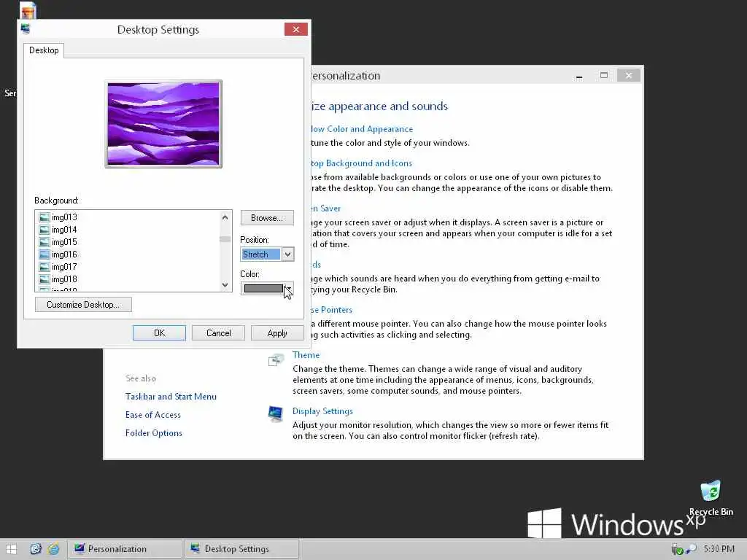
Task: Launch the Show Desktop quick launch icon
Action: [x=36, y=549]
